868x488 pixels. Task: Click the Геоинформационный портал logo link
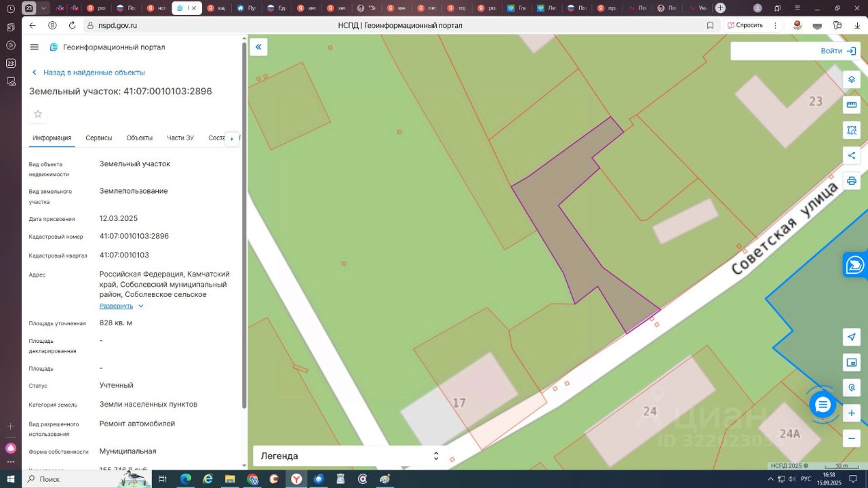107,47
